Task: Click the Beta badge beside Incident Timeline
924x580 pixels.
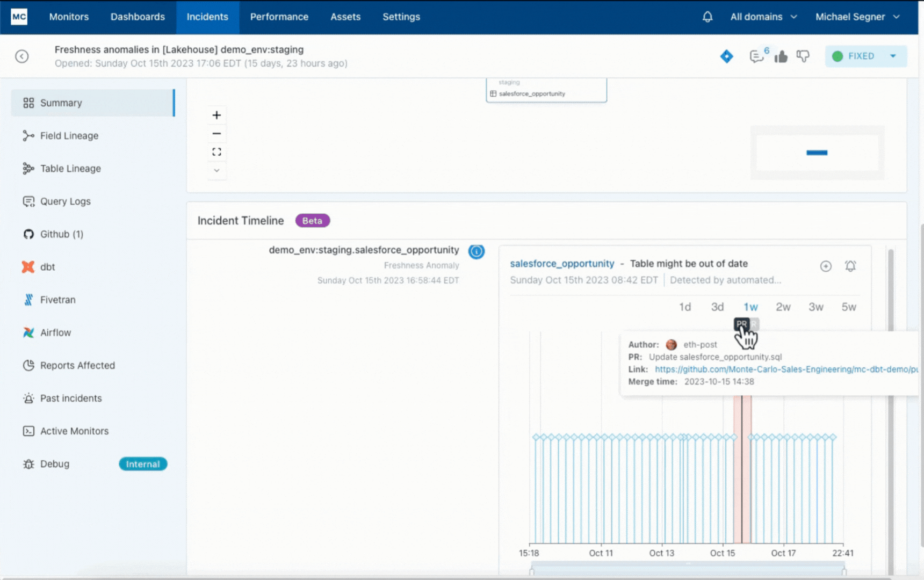Action: pyautogui.click(x=312, y=221)
